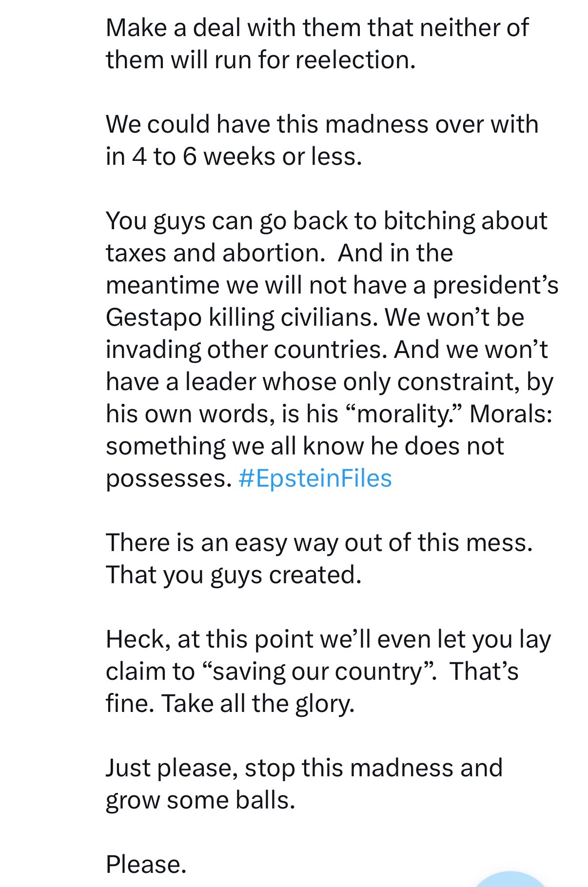Click the line "Just please, stop this madness and"
The height and width of the screenshot is (887, 588).
coord(304,768)
